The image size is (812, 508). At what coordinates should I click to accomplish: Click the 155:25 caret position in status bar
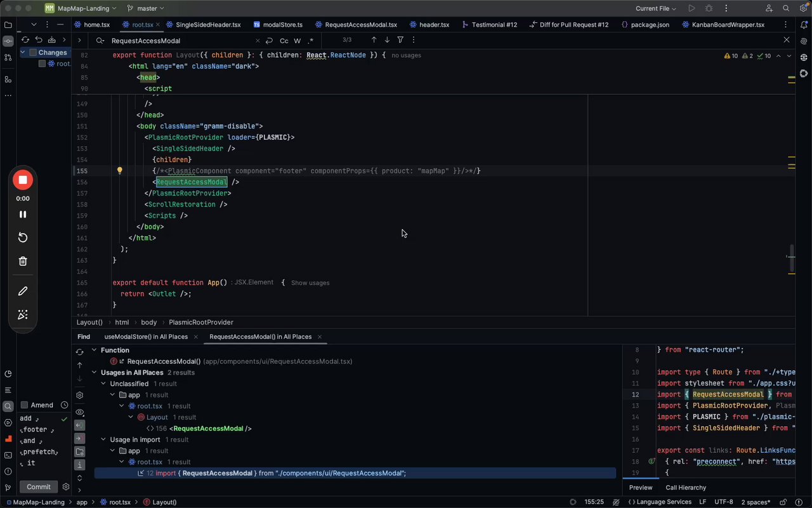click(594, 502)
